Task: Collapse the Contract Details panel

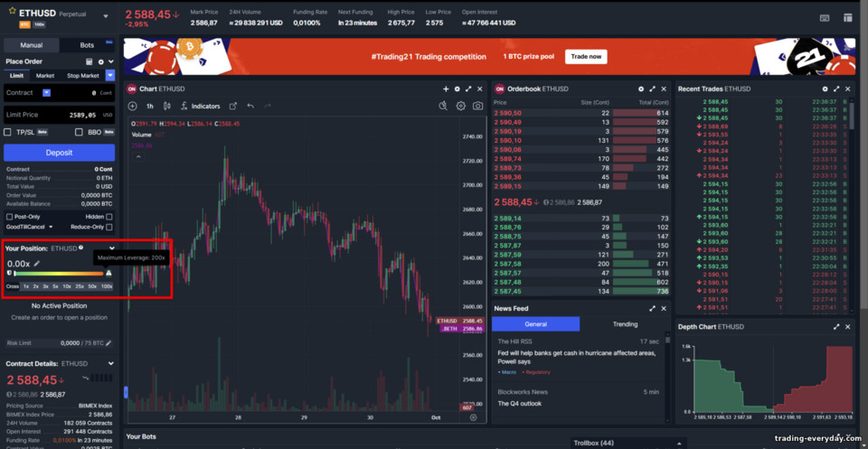Action: click(111, 364)
